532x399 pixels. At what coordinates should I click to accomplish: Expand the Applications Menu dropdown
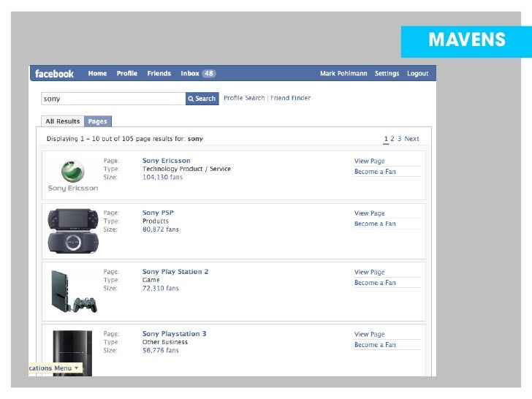pyautogui.click(x=55, y=368)
